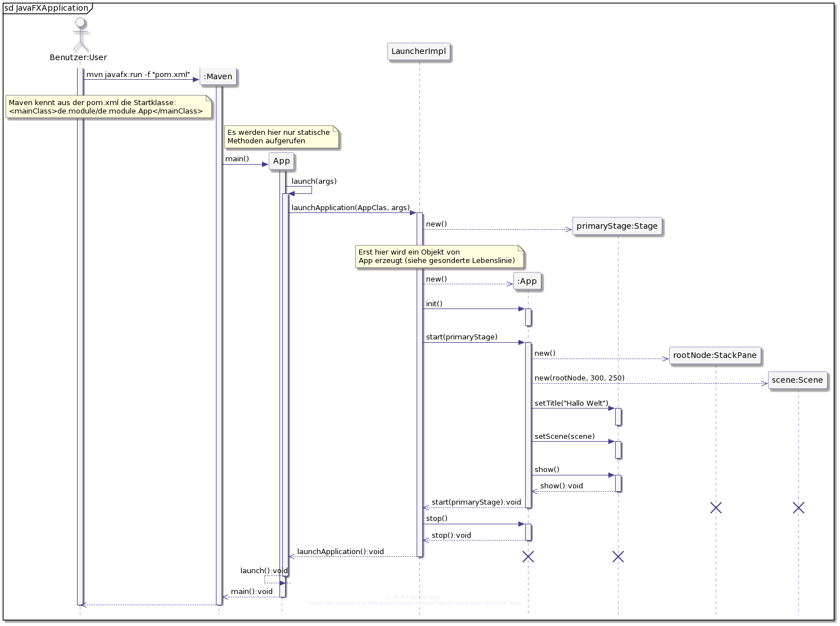This screenshot has height=626, width=840.
Task: Select the :Maven participant box
Action: [218, 76]
